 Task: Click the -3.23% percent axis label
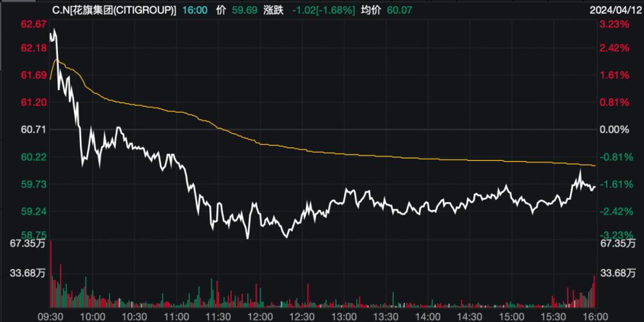(x=612, y=234)
